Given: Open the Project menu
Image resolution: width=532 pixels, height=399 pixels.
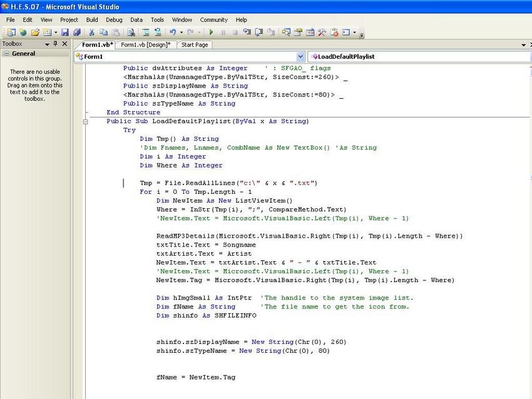Looking at the screenshot, I should pyautogui.click(x=69, y=19).
